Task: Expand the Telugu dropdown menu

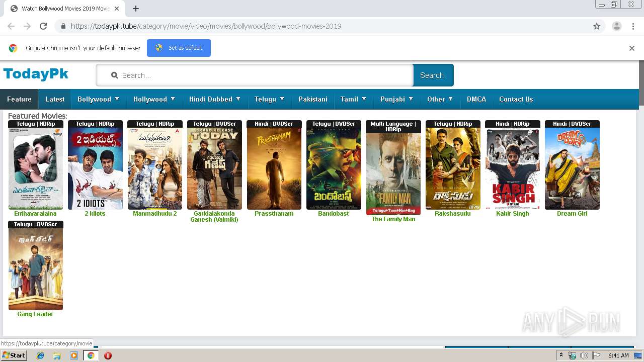Action: coord(270,99)
